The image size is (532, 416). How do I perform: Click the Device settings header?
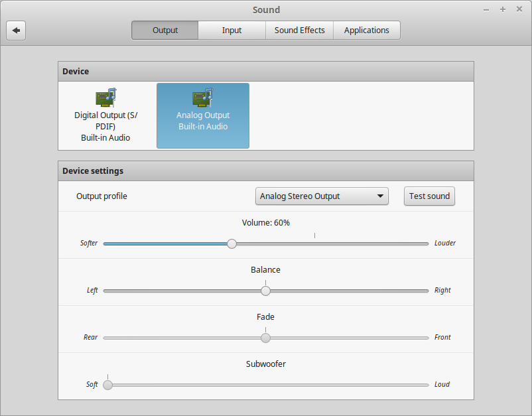tap(266, 171)
